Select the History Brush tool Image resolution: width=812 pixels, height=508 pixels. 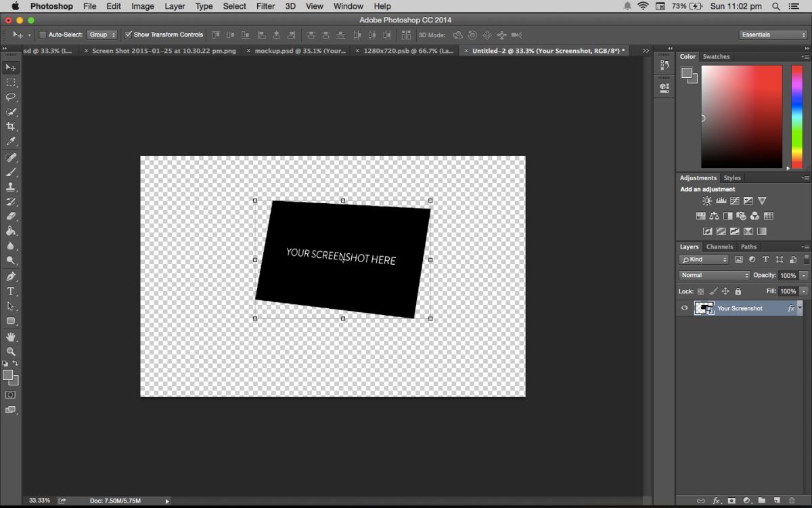coord(11,202)
